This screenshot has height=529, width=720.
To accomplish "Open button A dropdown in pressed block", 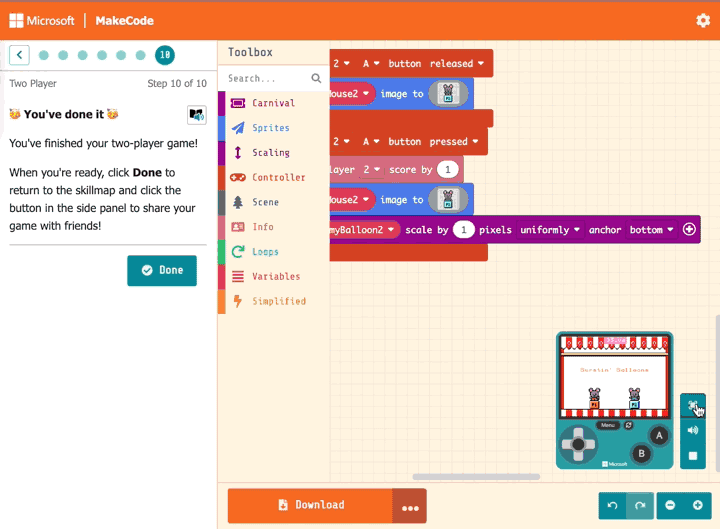I will pos(371,141).
